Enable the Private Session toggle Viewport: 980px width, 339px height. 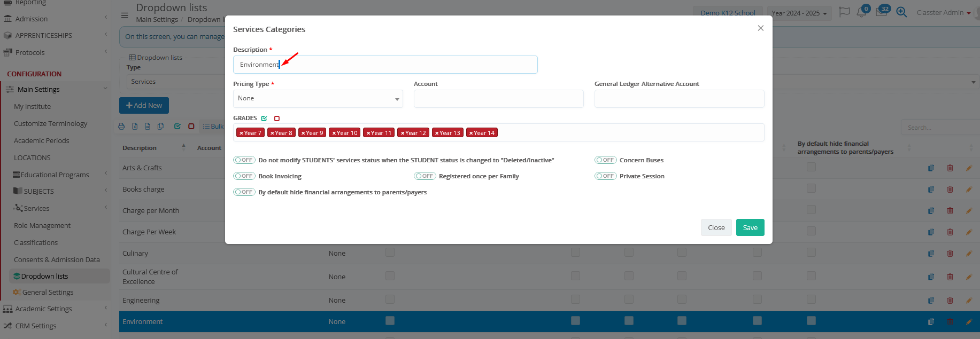click(605, 176)
